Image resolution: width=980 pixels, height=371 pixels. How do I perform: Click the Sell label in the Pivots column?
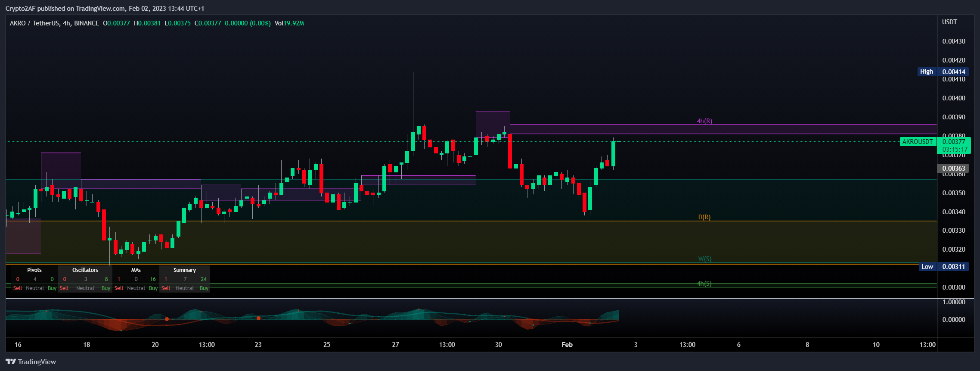point(18,288)
